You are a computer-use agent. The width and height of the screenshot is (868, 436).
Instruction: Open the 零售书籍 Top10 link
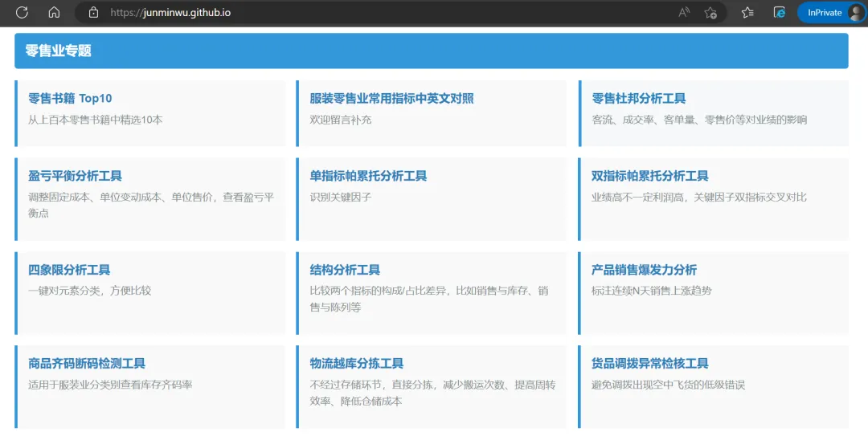(x=70, y=99)
